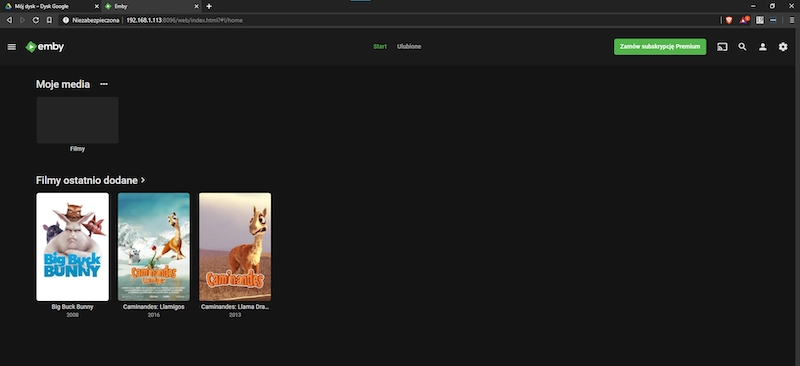Click the browser forward arrow

pos(22,20)
